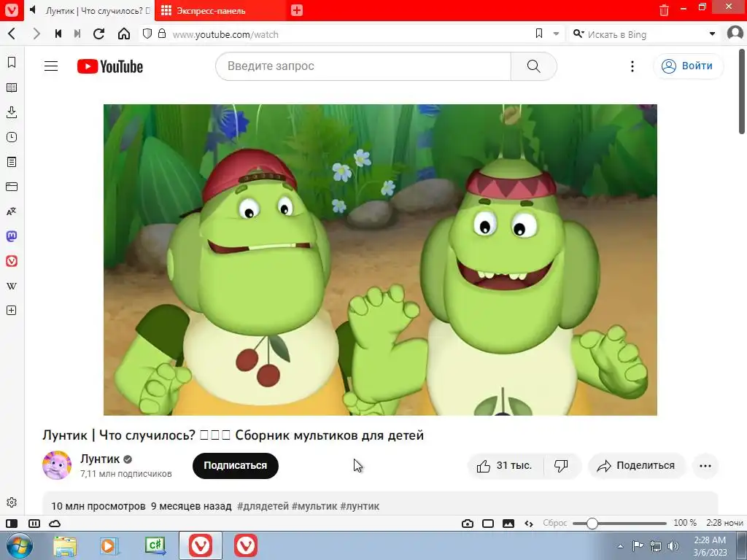Screen dimensions: 747x560
Task: Dislike the video thumbs down
Action: (561, 466)
